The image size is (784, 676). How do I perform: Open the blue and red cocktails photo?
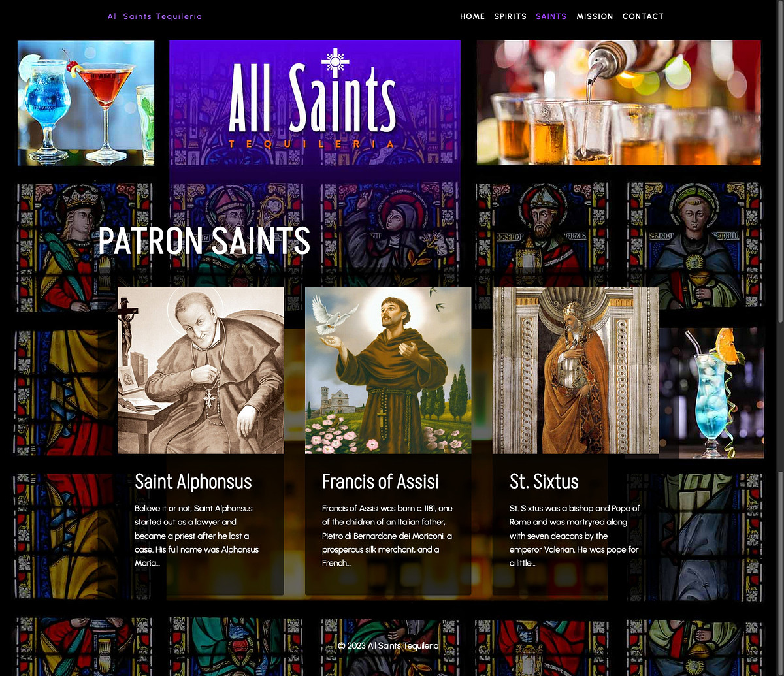[x=86, y=103]
